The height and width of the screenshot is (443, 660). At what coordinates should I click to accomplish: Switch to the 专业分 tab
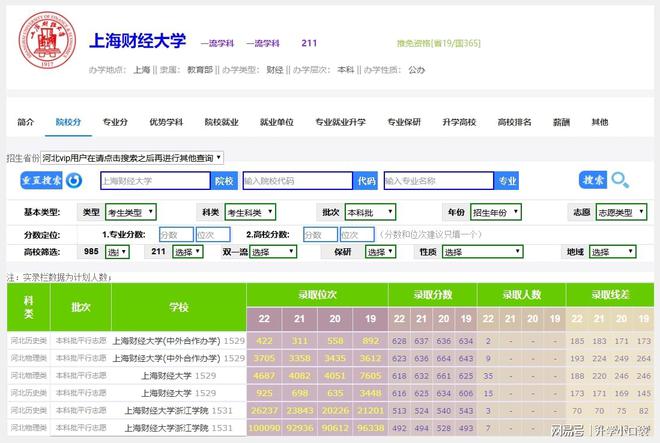point(115,122)
